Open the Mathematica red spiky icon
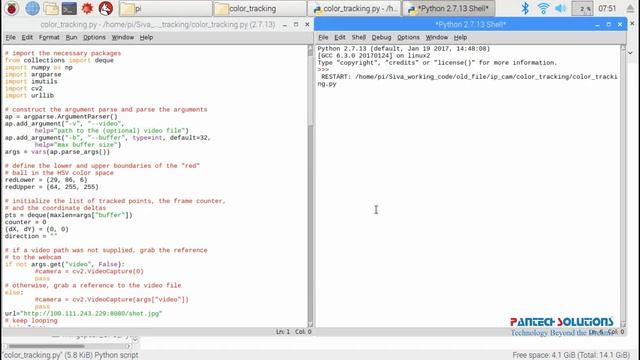640x360 pixels. [87, 8]
